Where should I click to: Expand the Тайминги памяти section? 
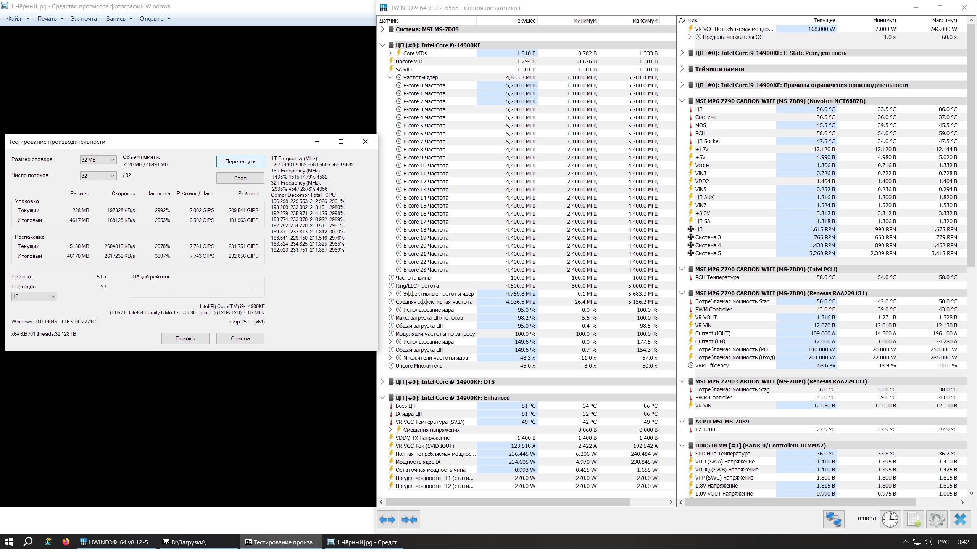(682, 69)
